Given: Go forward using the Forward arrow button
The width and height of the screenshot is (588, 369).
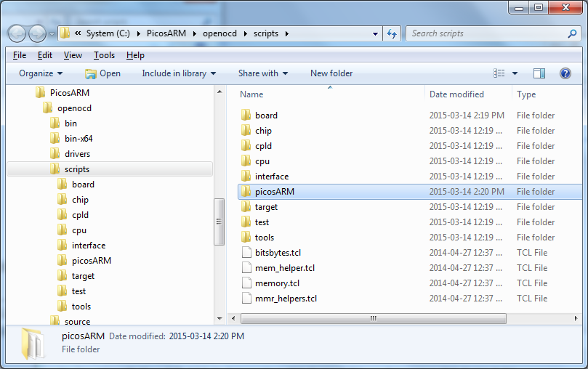Looking at the screenshot, I should point(37,33).
